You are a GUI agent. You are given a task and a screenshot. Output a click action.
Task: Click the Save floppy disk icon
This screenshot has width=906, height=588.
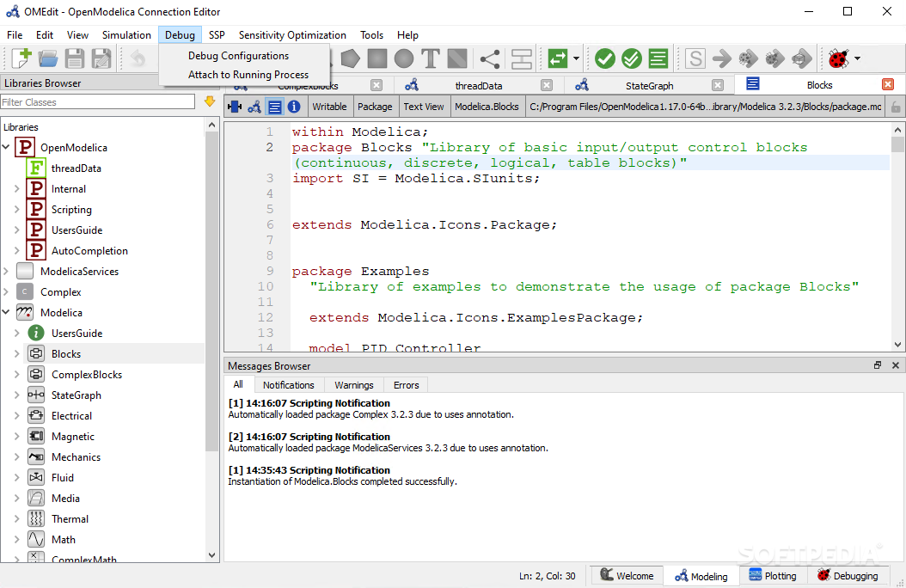pyautogui.click(x=75, y=58)
